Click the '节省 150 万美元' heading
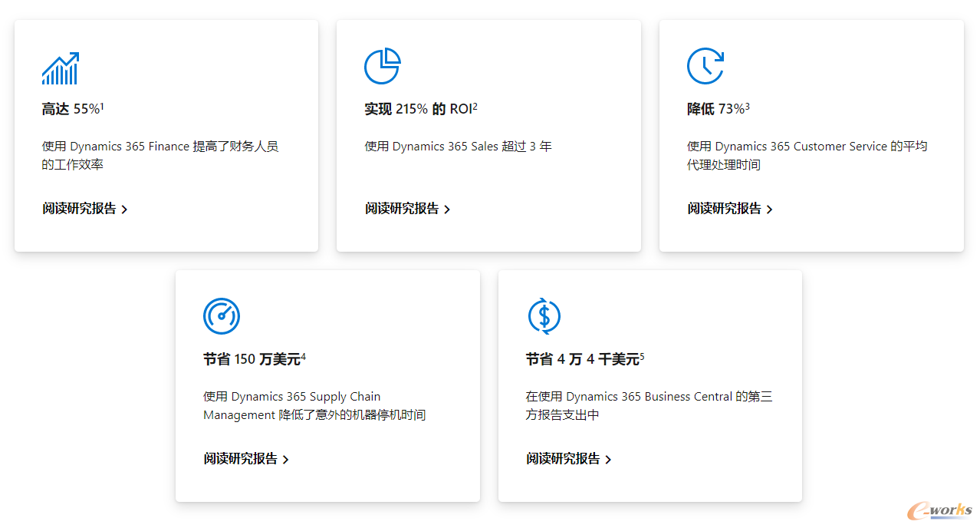 255,359
